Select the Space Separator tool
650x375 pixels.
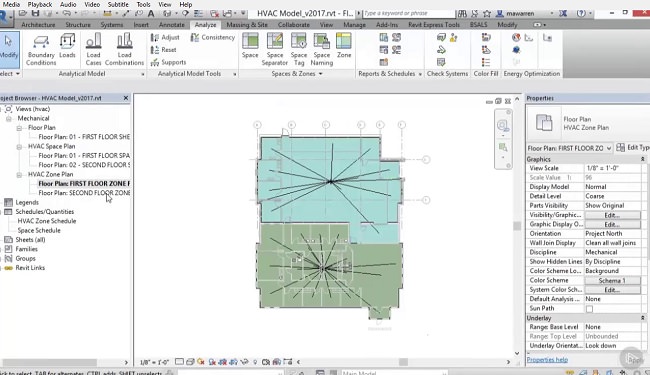point(274,50)
